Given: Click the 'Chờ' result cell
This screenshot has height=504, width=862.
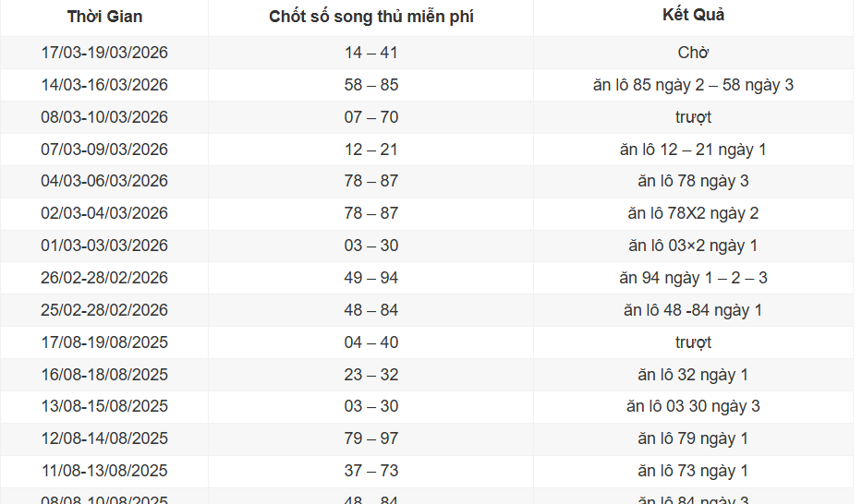Looking at the screenshot, I should 693,53.
